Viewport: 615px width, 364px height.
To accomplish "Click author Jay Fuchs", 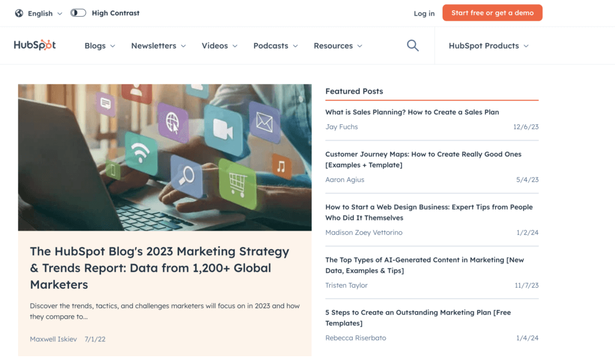I will (341, 127).
